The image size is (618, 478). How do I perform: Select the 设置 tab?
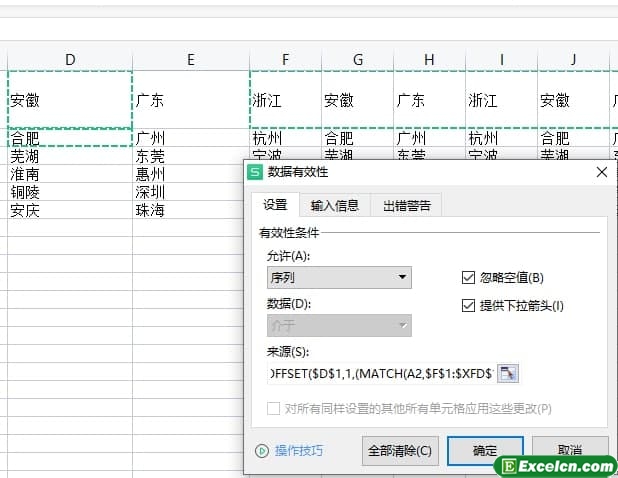275,206
